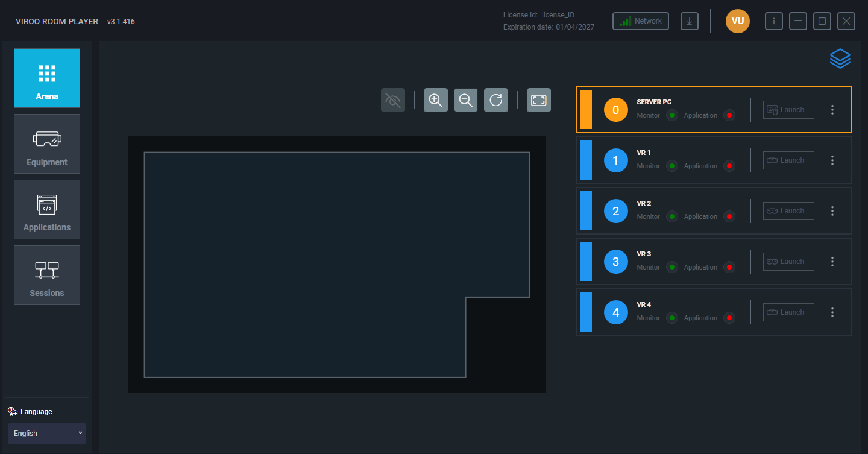
Task: Reset the arena view rotation
Action: tap(496, 100)
